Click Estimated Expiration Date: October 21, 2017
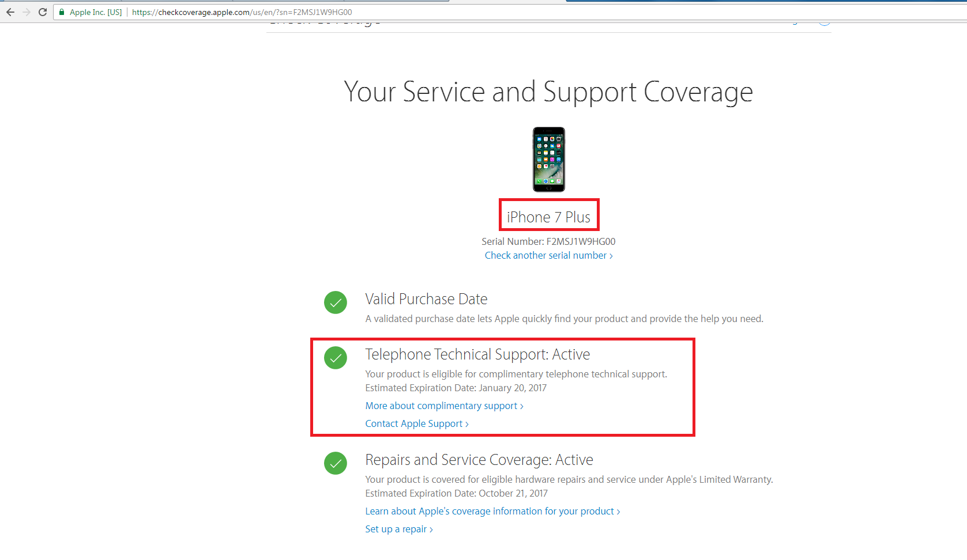 (x=456, y=493)
